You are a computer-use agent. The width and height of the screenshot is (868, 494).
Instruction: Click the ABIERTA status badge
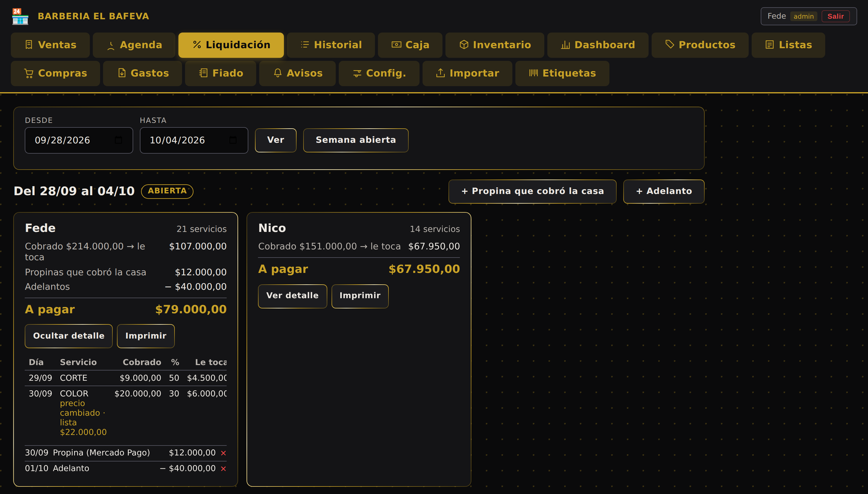[x=167, y=191]
